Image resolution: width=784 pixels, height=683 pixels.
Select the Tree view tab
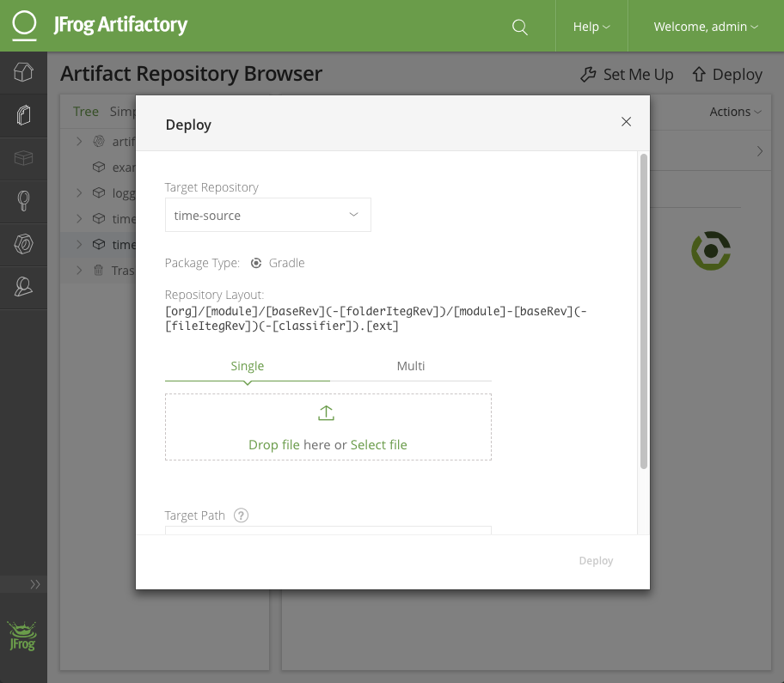pyautogui.click(x=85, y=112)
